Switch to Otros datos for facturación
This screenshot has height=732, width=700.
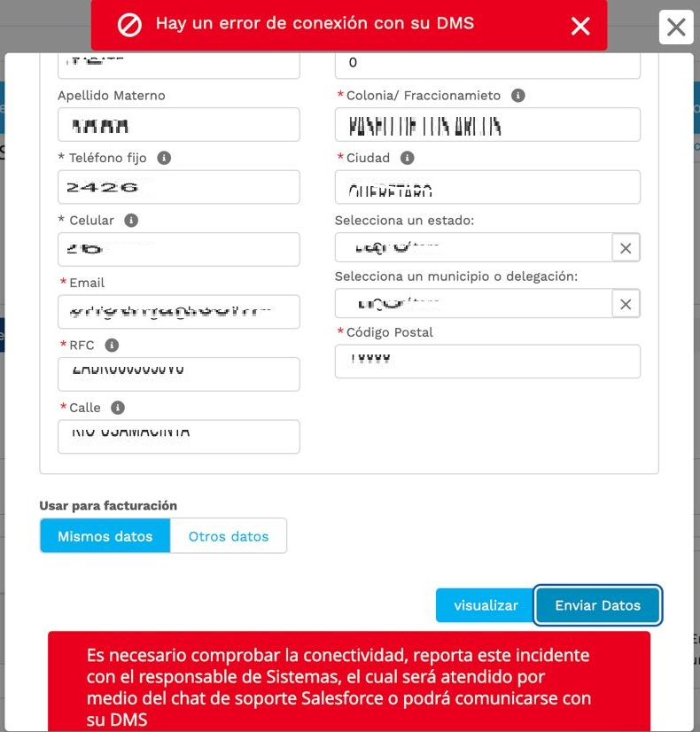point(229,536)
